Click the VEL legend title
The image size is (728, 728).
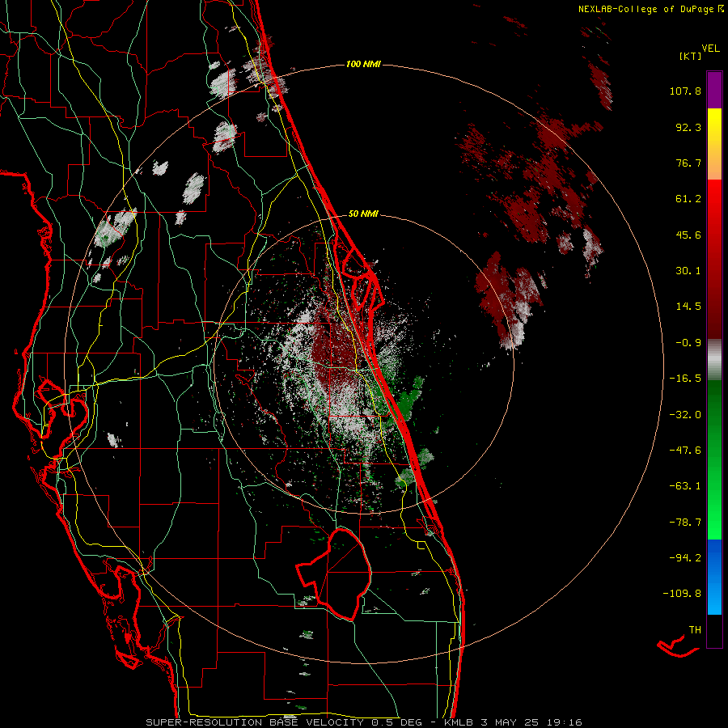tap(710, 49)
